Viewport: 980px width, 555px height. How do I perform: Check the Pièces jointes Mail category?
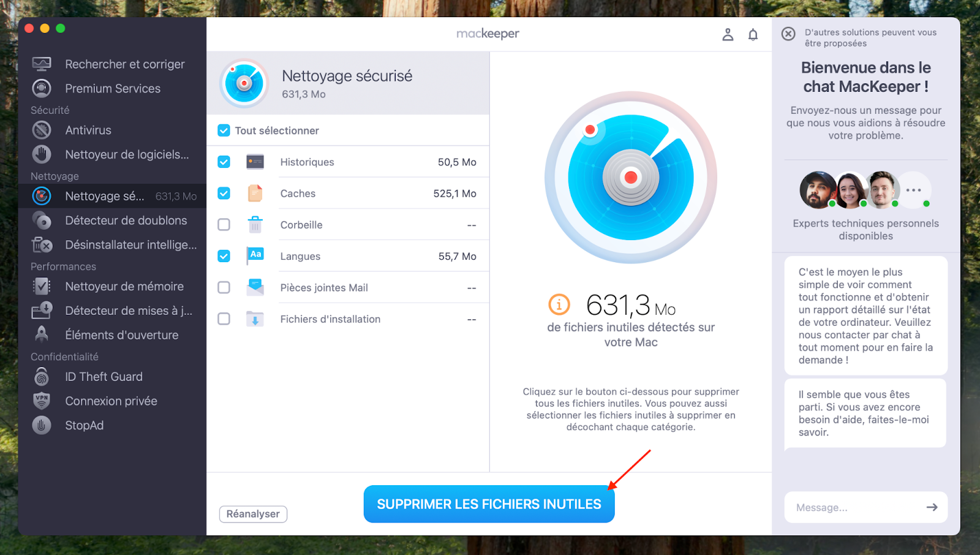(224, 287)
